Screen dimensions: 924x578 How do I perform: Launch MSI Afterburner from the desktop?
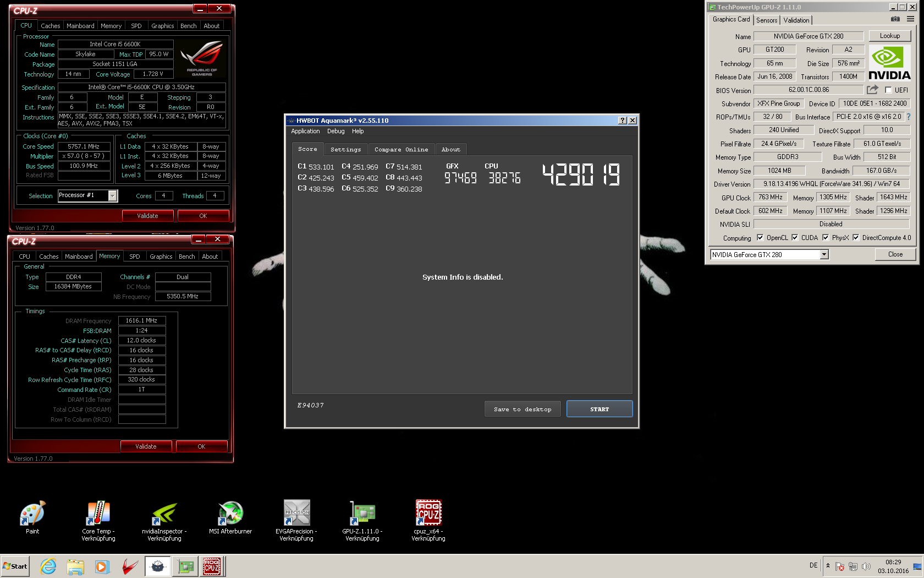(x=230, y=517)
